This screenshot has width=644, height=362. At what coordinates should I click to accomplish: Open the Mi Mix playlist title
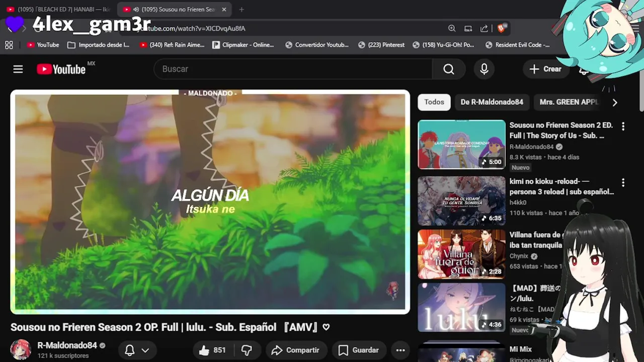click(520, 349)
